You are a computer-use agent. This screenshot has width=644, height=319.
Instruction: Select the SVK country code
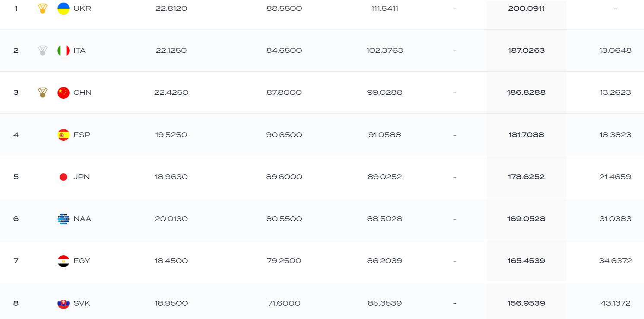[x=82, y=303]
